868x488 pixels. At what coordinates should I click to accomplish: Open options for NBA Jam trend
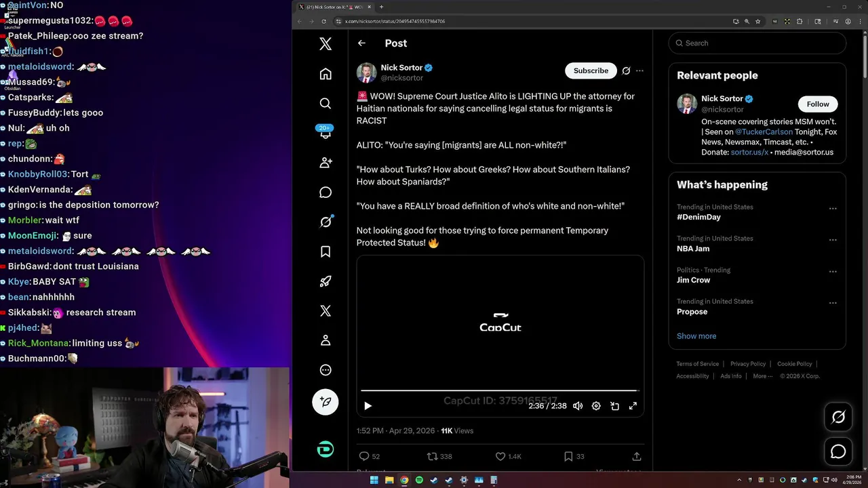click(x=833, y=240)
